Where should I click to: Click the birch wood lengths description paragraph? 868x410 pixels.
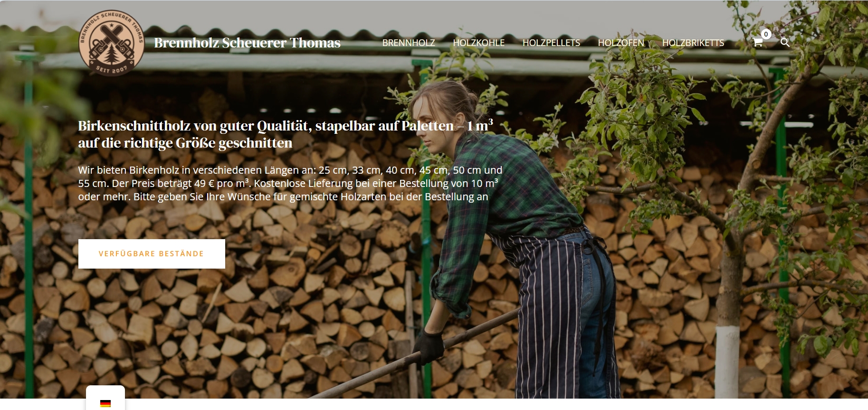(290, 183)
